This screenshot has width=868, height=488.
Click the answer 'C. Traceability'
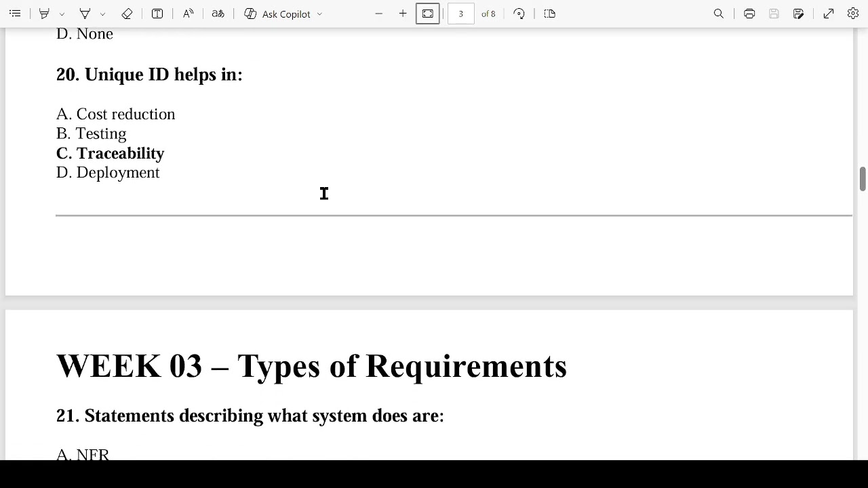(x=110, y=153)
